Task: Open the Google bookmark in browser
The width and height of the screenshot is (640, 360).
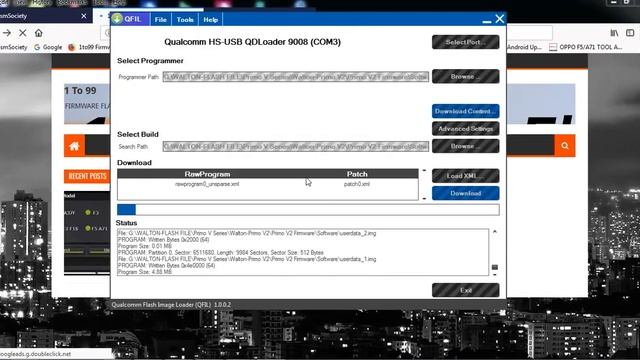Action: (x=48, y=47)
